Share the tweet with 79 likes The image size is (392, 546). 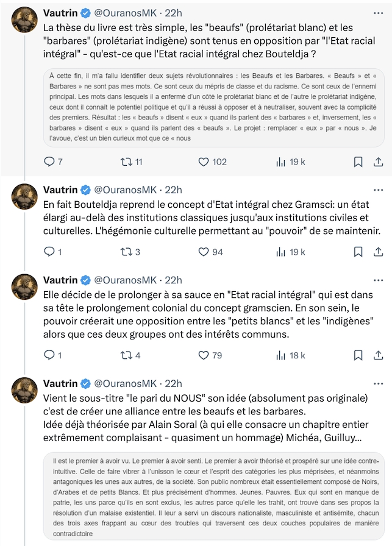click(x=379, y=355)
